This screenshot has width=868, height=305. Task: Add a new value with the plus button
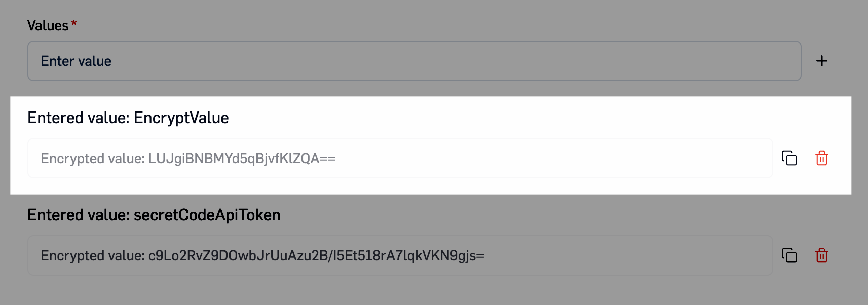point(822,60)
